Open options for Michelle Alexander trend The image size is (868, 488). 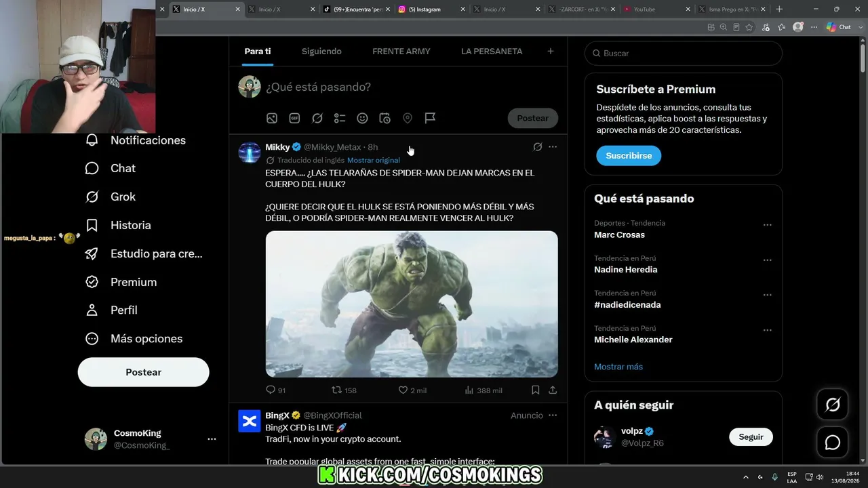[x=768, y=331]
